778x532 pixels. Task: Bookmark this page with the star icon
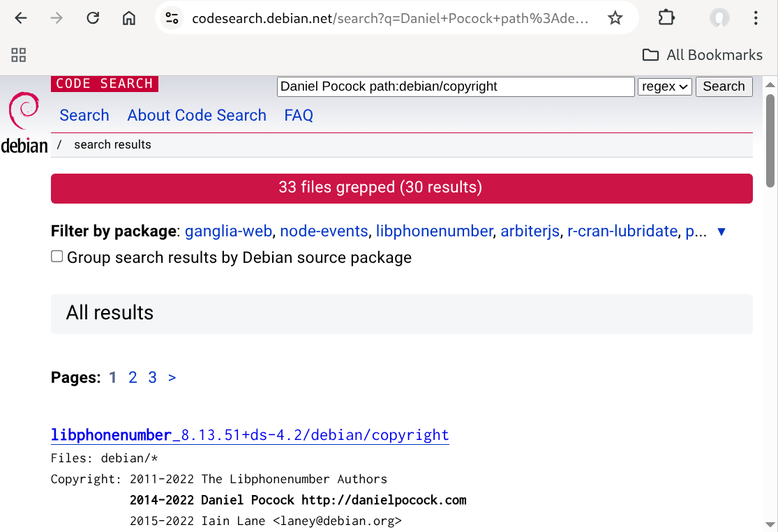pyautogui.click(x=615, y=18)
